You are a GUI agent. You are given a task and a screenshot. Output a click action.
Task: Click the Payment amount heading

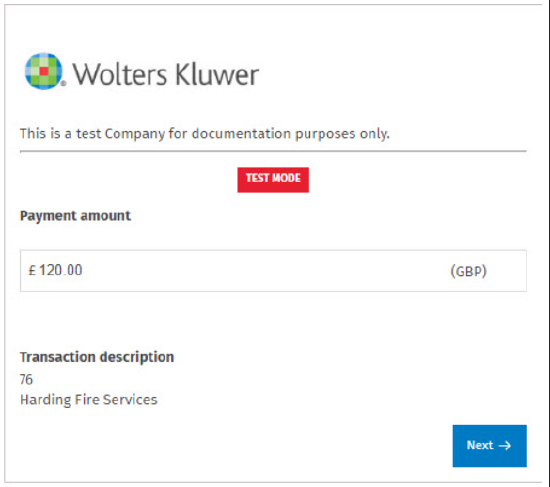click(75, 216)
